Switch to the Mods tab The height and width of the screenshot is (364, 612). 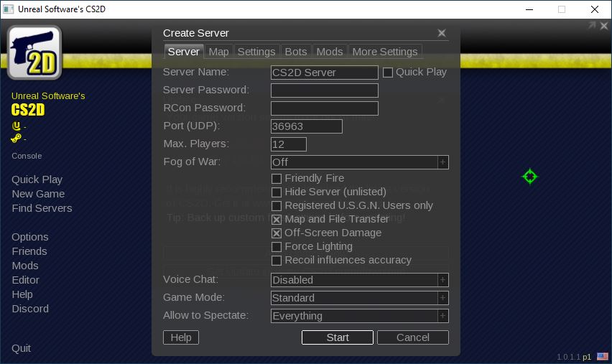point(330,52)
